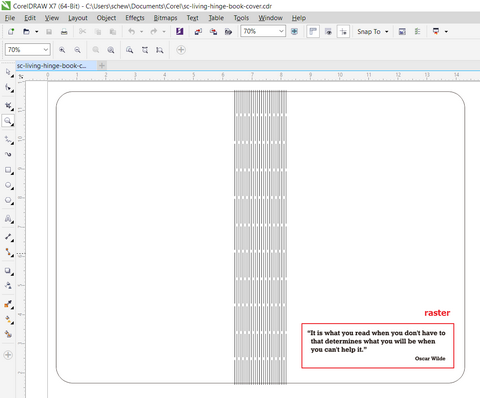Create a new document with the New icon
Viewport: 480px width, 398px height.
pyautogui.click(x=11, y=32)
